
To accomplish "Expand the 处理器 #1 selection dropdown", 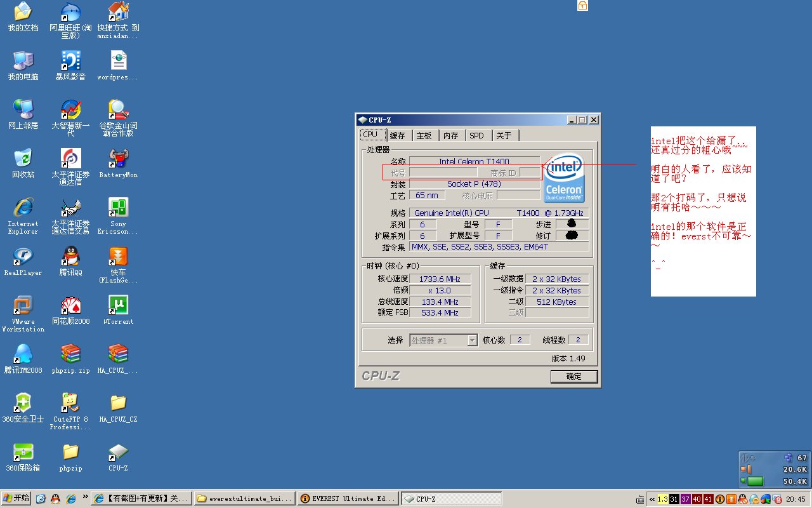I will click(472, 340).
